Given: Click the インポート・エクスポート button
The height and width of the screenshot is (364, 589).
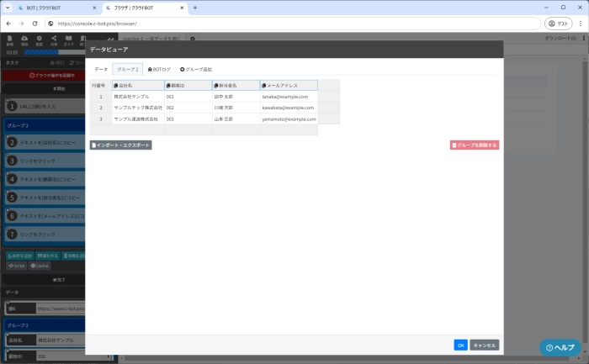Looking at the screenshot, I should coord(121,145).
